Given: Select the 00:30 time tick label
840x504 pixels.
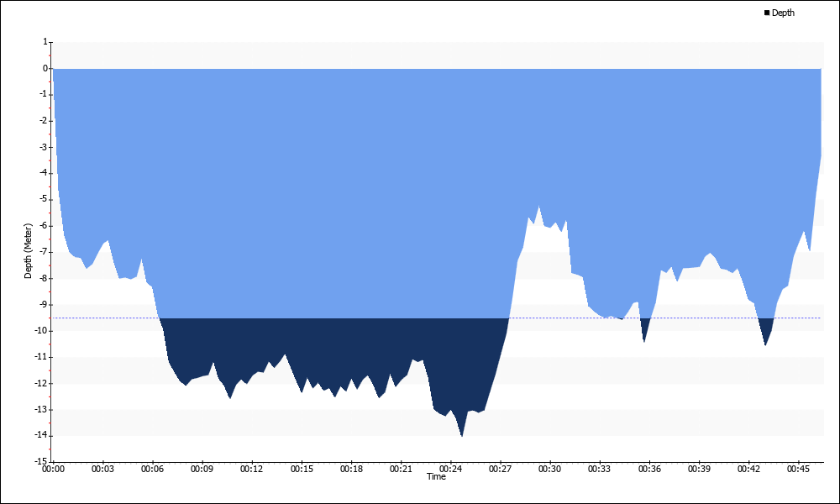Looking at the screenshot, I should coord(549,470).
